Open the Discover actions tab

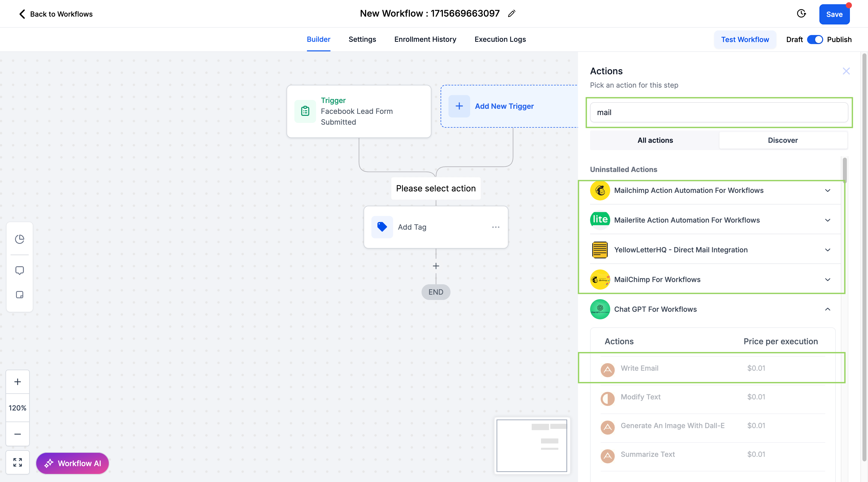(783, 140)
